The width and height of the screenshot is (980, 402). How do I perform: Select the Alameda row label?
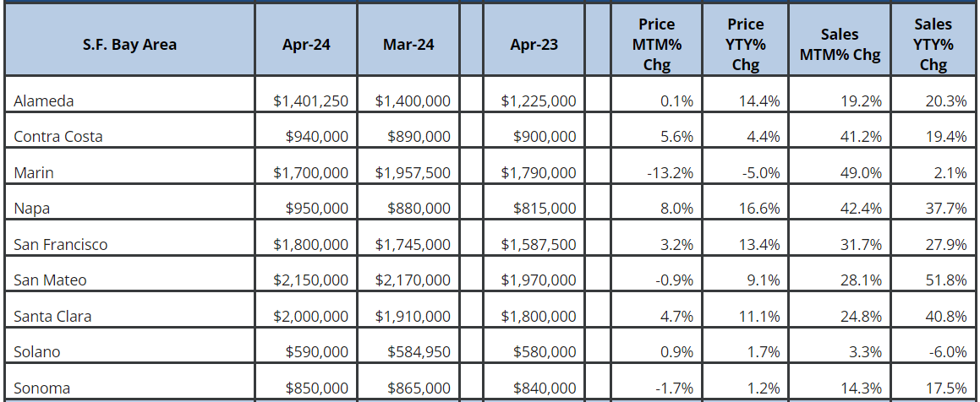(x=44, y=100)
